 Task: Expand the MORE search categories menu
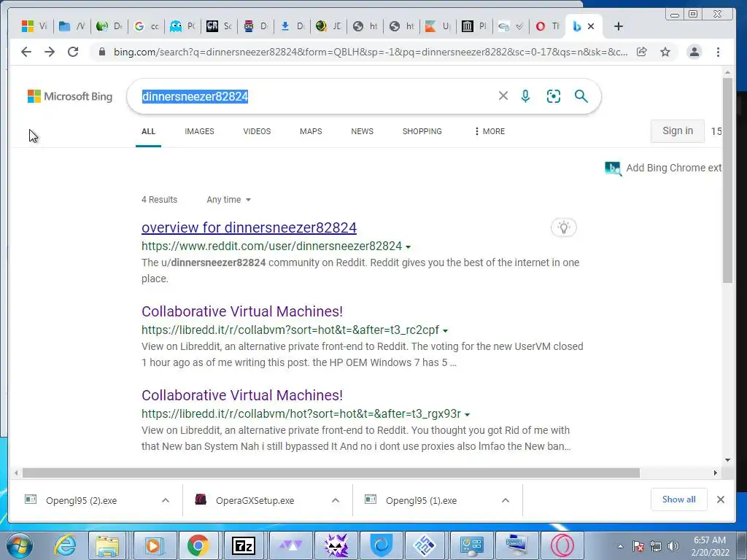[489, 131]
